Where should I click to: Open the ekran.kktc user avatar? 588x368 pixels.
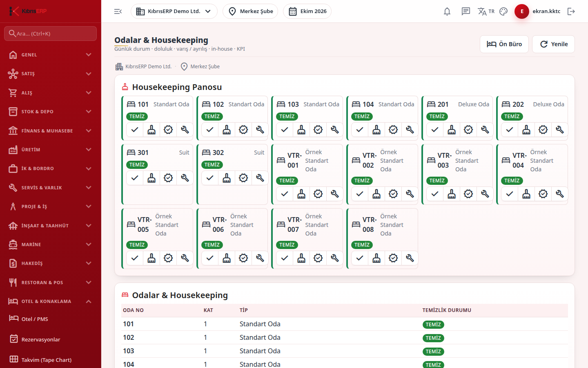(x=522, y=11)
